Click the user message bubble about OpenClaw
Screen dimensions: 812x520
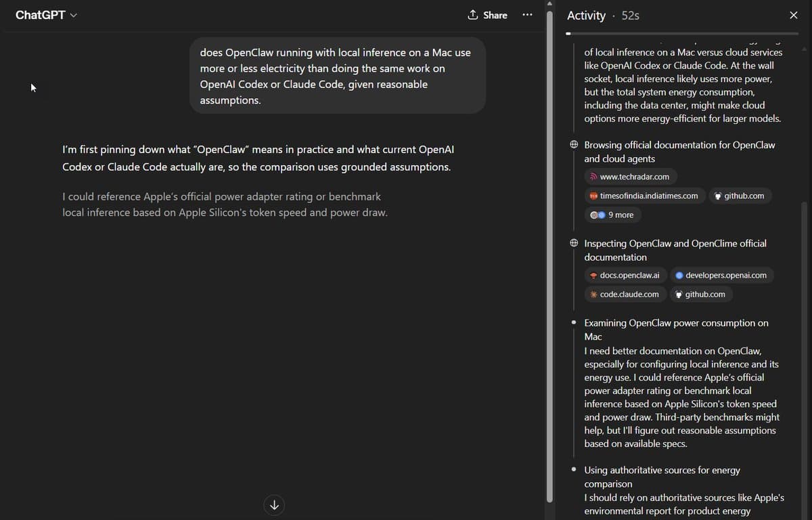(x=337, y=76)
